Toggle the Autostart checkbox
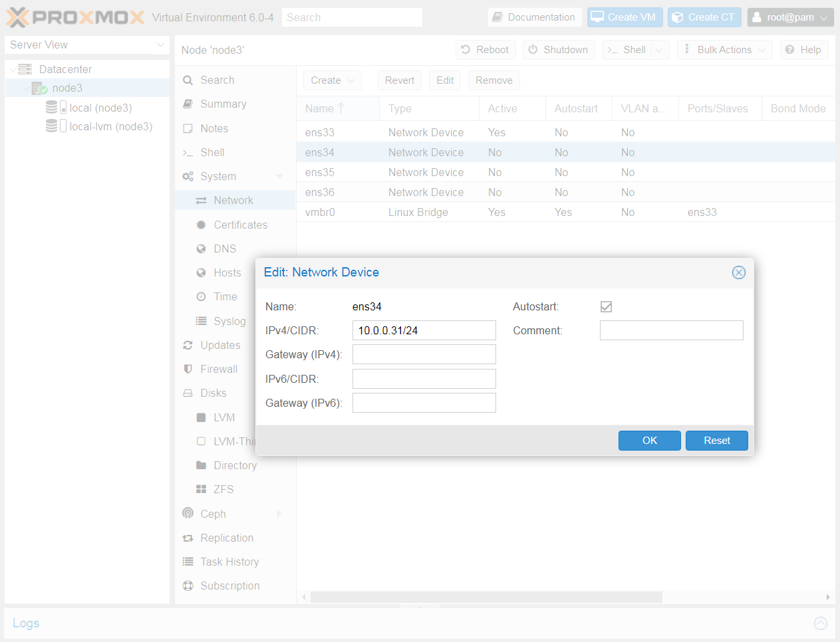Viewport: 840px width, 642px height. (606, 306)
